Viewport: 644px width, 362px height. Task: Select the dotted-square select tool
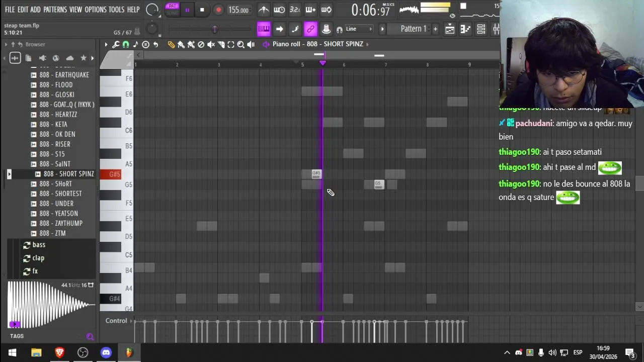click(x=231, y=45)
